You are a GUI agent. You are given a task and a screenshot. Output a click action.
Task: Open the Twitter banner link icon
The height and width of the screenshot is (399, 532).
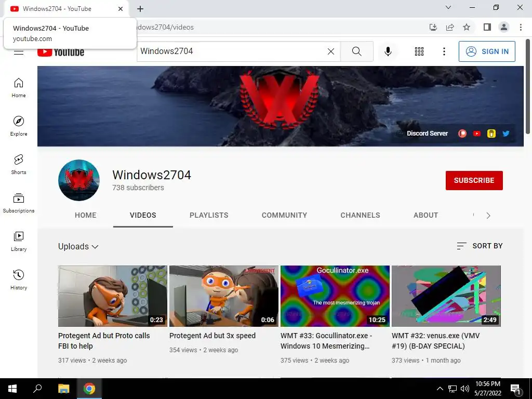(x=506, y=134)
